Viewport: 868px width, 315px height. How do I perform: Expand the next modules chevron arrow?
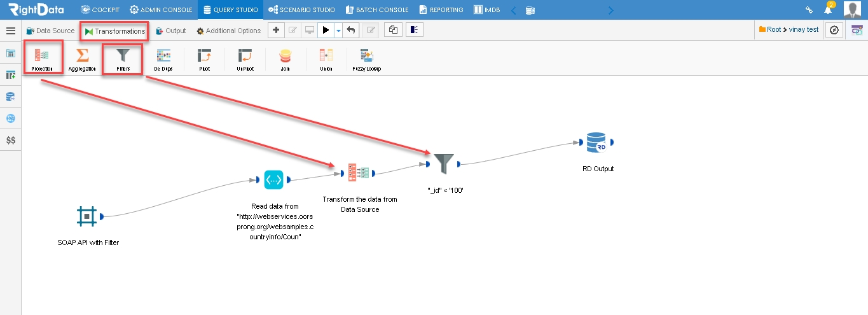(x=611, y=10)
